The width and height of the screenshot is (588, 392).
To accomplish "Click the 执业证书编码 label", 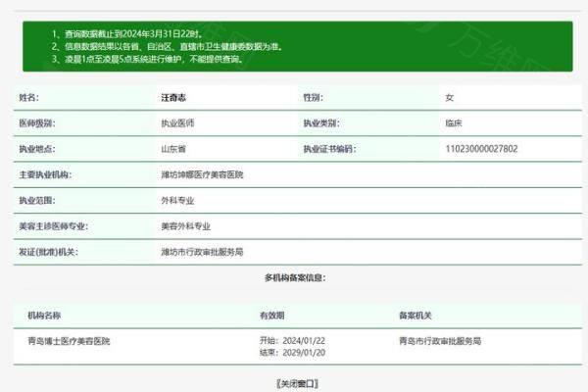I will (329, 149).
